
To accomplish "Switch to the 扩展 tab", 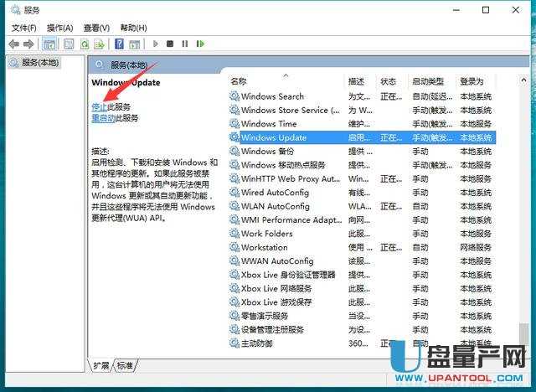I will [100, 365].
